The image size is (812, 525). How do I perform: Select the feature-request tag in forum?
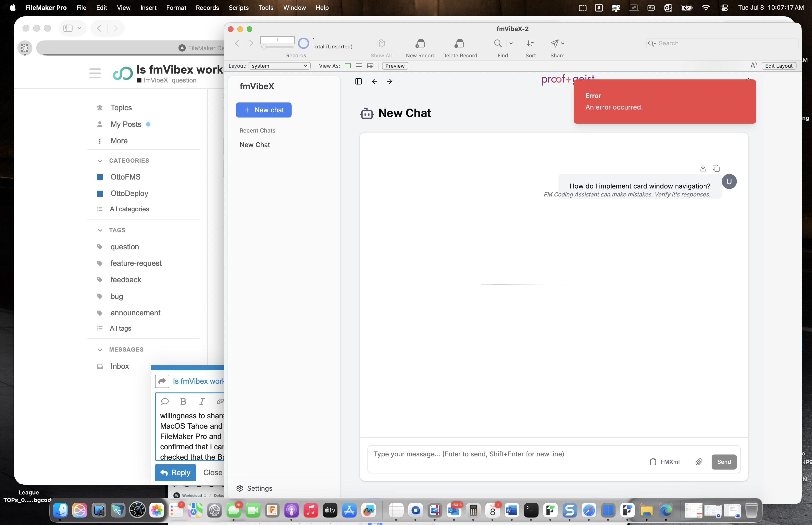coord(136,263)
